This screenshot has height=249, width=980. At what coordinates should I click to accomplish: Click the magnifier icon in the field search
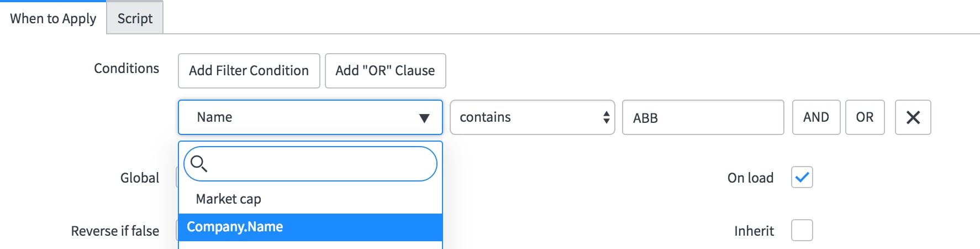pyautogui.click(x=198, y=163)
